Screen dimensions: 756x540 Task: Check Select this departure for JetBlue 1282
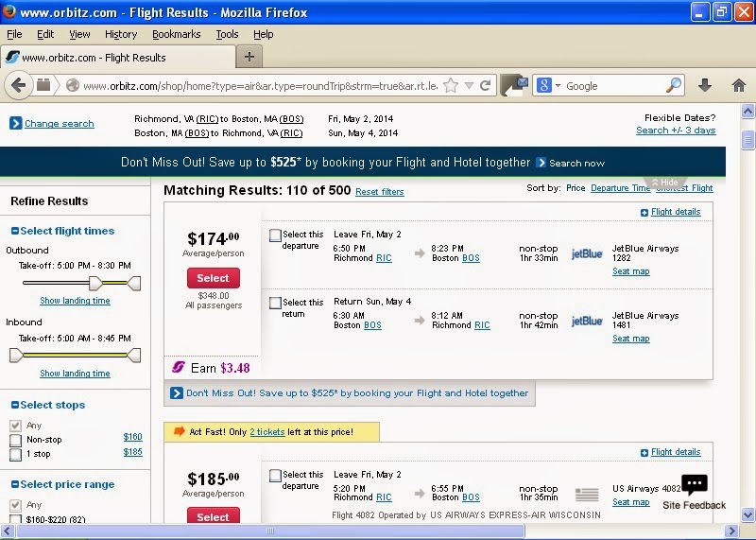point(275,235)
